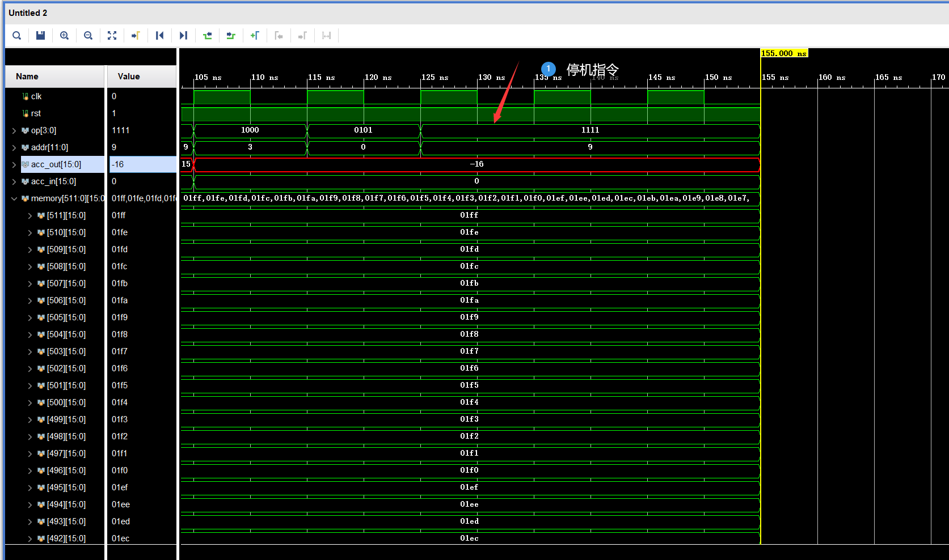This screenshot has width=949, height=560.
Task: Expand memory element [511][15:0]
Action: [30, 215]
